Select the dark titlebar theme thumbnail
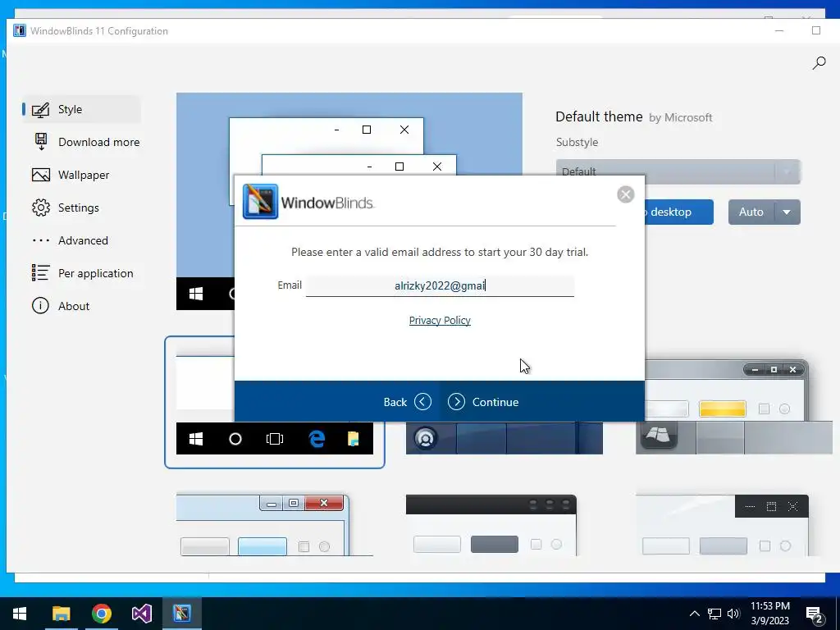840x630 pixels. point(491,525)
